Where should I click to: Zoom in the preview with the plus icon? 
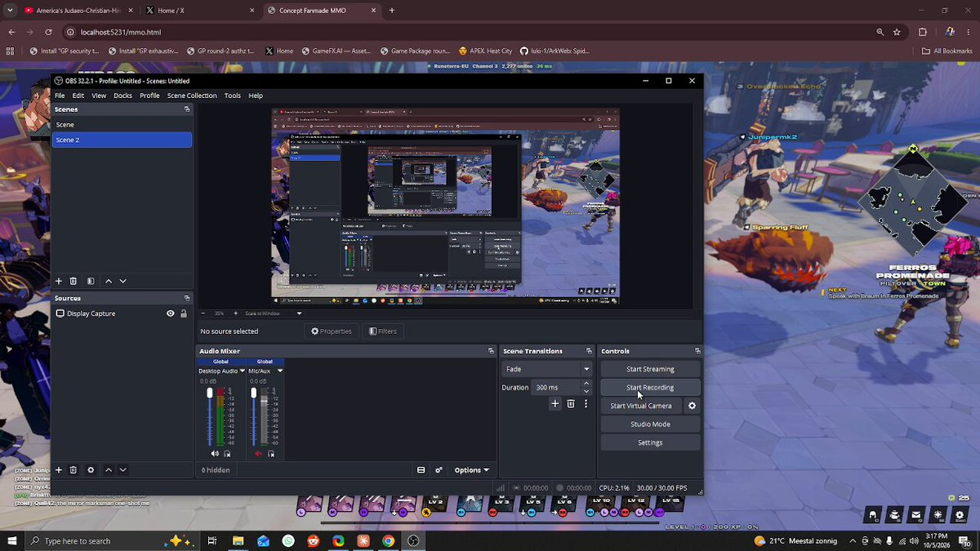[236, 313]
